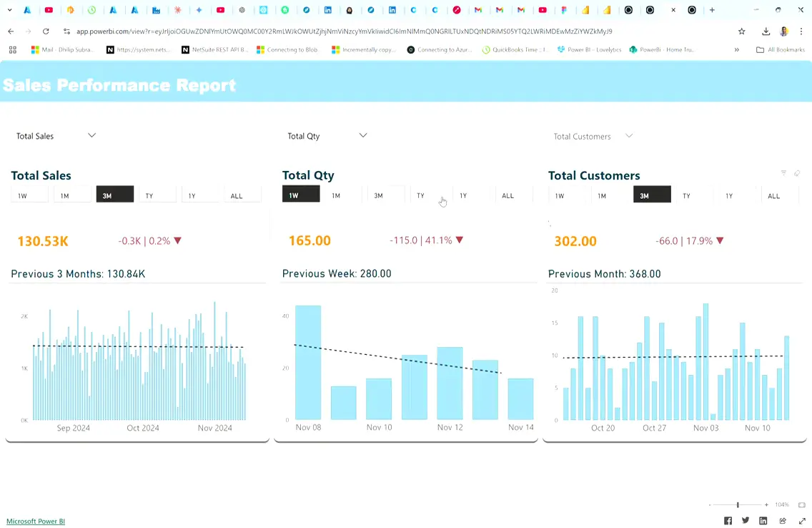
Task: Select 1M period for Total Qty
Action: 343,195
